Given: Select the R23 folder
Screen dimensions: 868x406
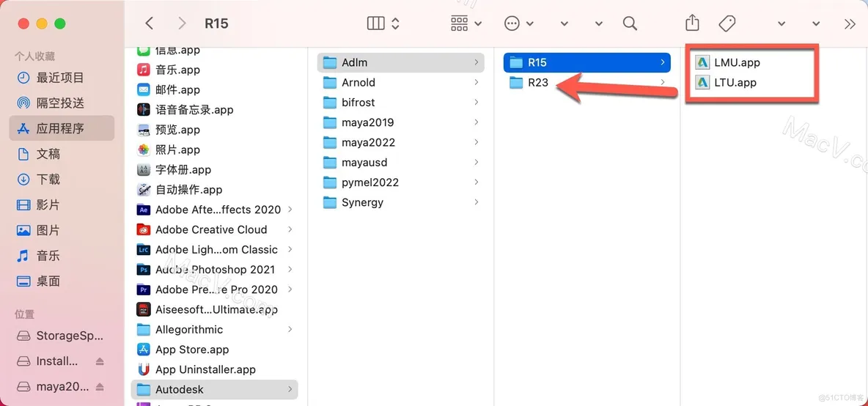Looking at the screenshot, I should [x=586, y=82].
